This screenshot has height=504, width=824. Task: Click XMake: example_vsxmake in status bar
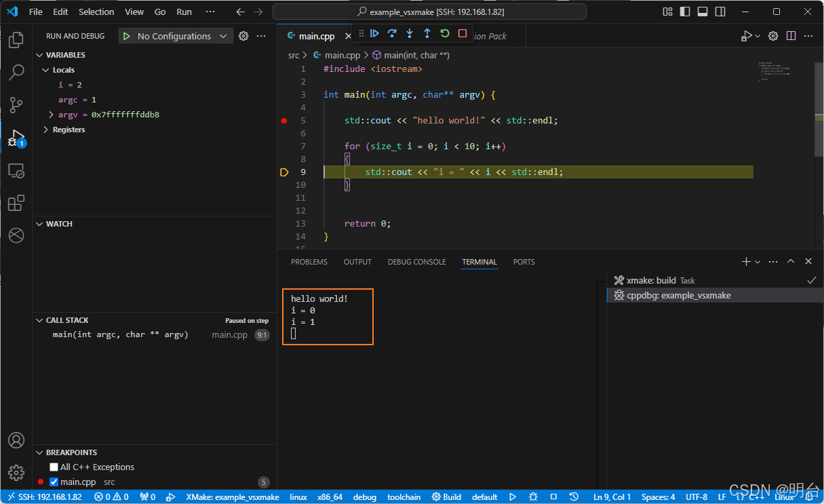coord(233,497)
